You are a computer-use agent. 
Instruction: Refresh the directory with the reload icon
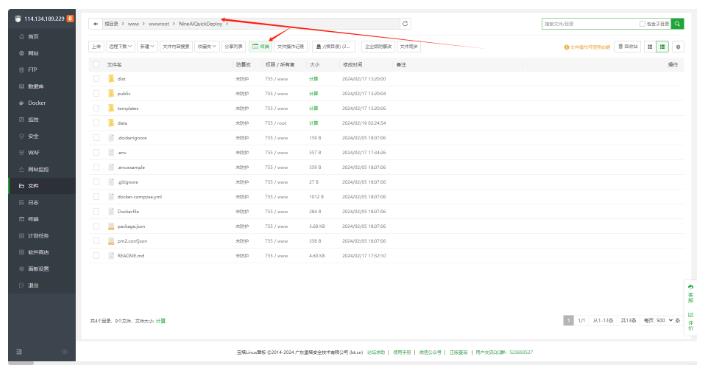(405, 23)
